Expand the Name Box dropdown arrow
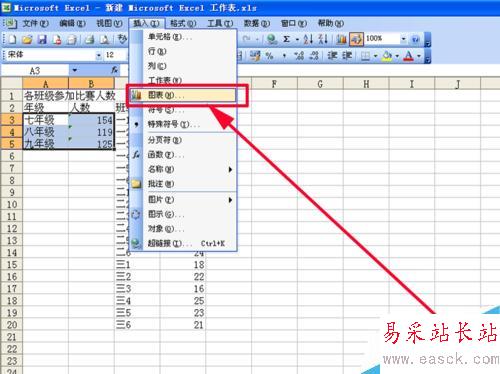 [x=74, y=70]
